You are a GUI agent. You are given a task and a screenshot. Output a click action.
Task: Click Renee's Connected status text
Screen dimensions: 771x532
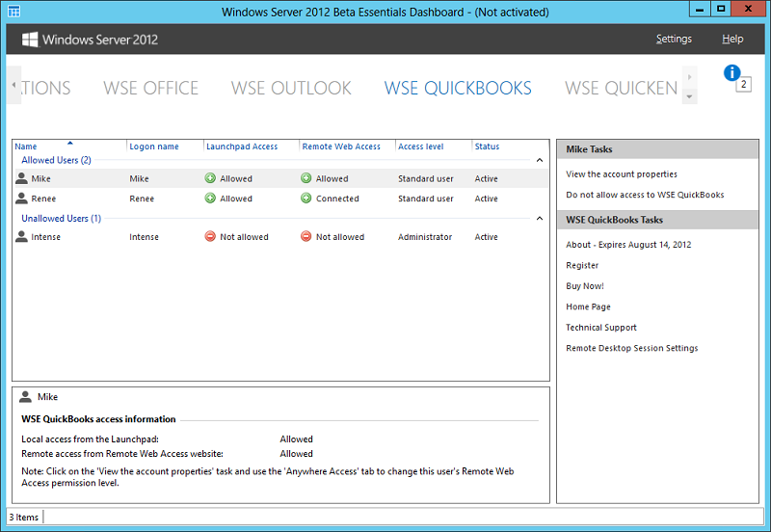point(337,199)
